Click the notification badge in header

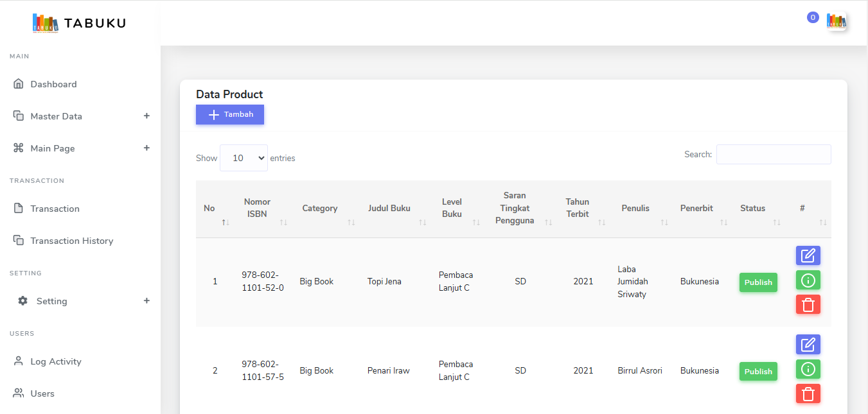(x=813, y=17)
